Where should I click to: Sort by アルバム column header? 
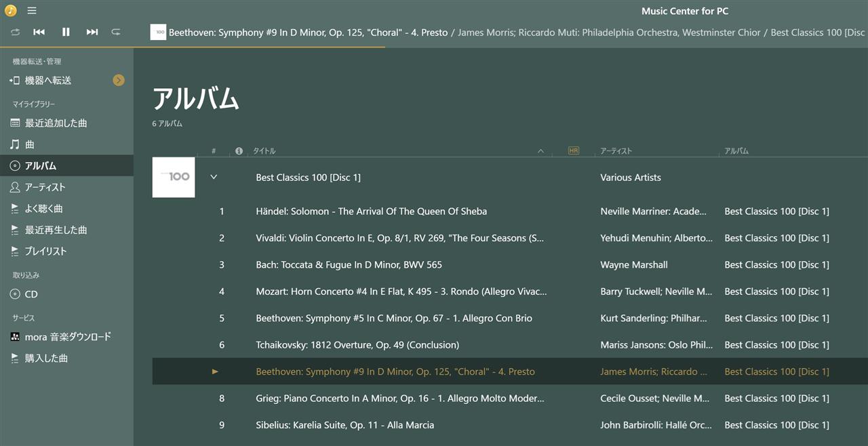(x=736, y=151)
